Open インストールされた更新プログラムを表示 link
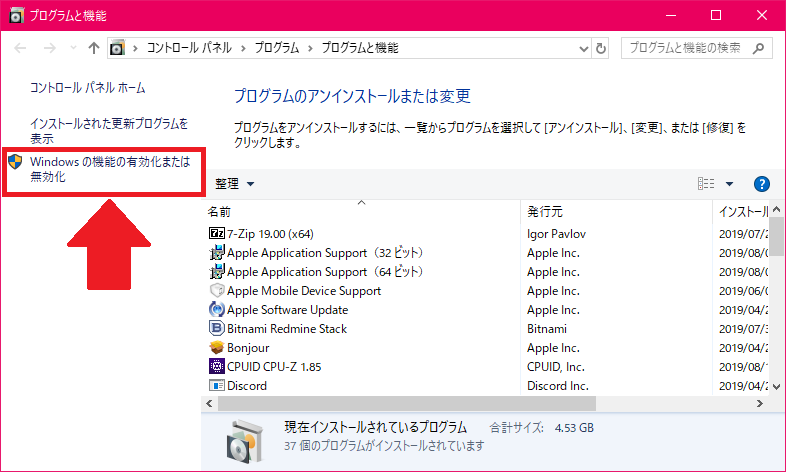Image resolution: width=786 pixels, height=472 pixels. pyautogui.click(x=109, y=131)
